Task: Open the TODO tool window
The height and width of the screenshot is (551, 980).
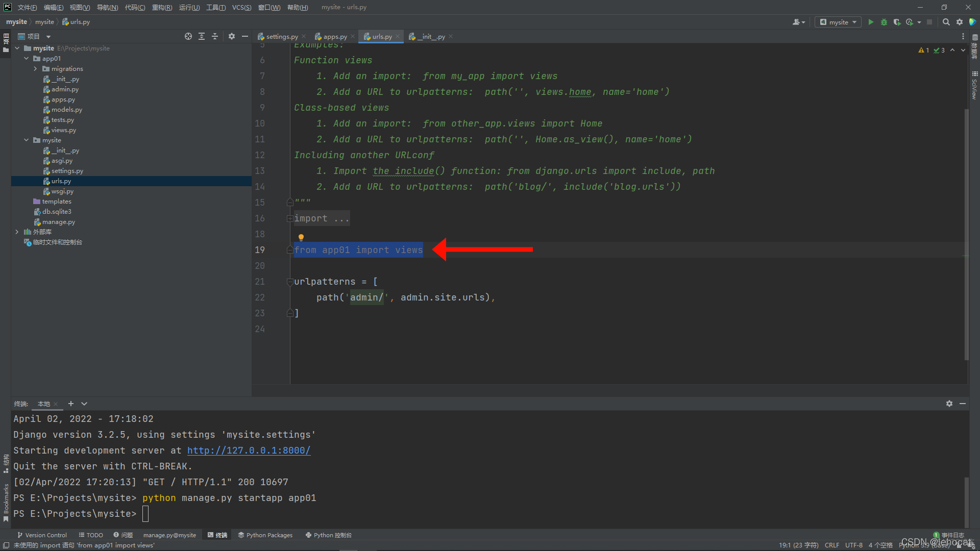Action: point(91,535)
